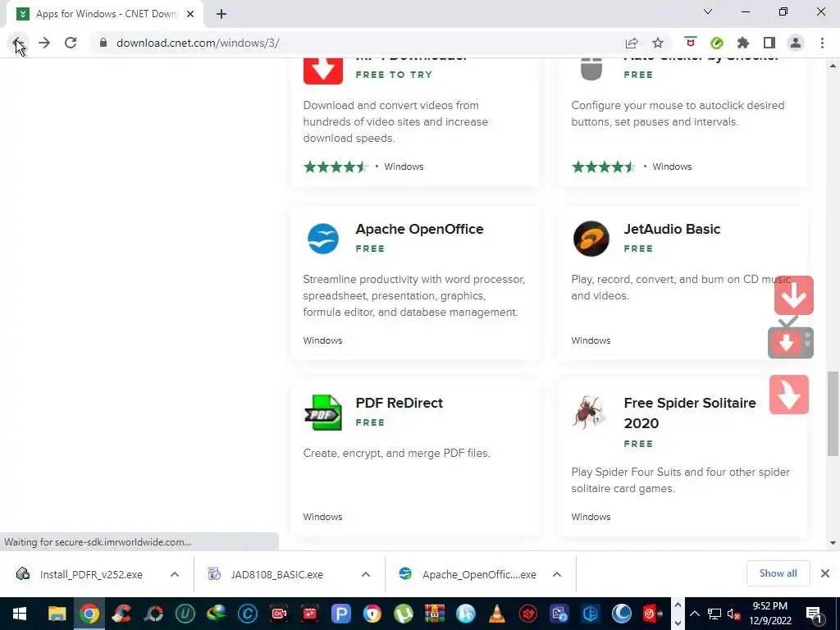Open Apache OpenOffice app icon
Image resolution: width=840 pixels, height=630 pixels.
point(323,239)
